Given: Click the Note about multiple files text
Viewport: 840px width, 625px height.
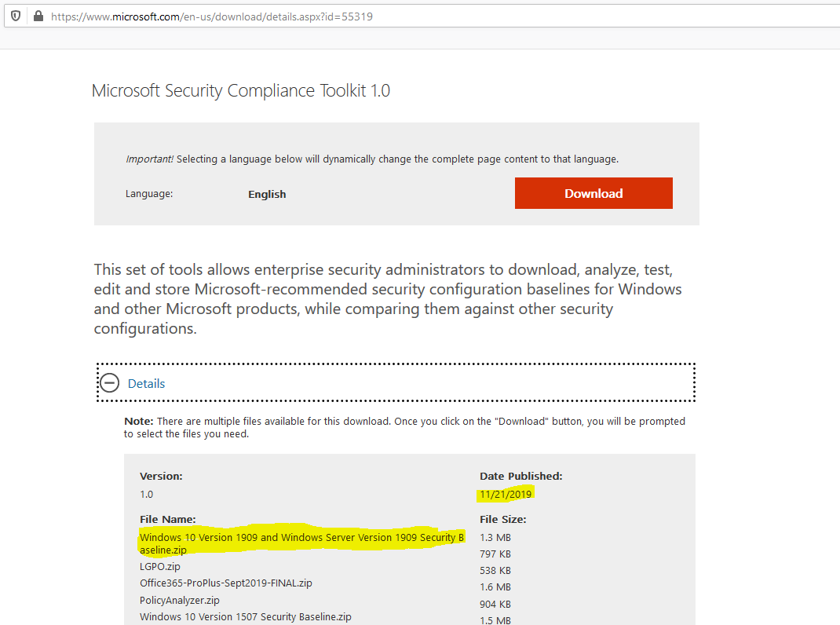Looking at the screenshot, I should pyautogui.click(x=404, y=428).
